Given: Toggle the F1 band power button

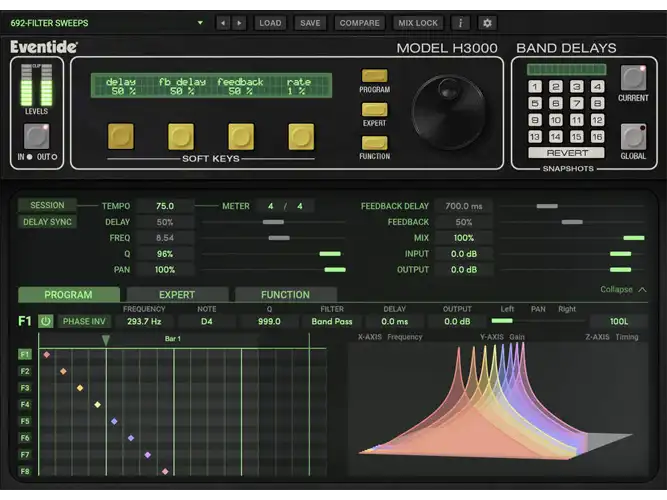Looking at the screenshot, I should (x=46, y=321).
